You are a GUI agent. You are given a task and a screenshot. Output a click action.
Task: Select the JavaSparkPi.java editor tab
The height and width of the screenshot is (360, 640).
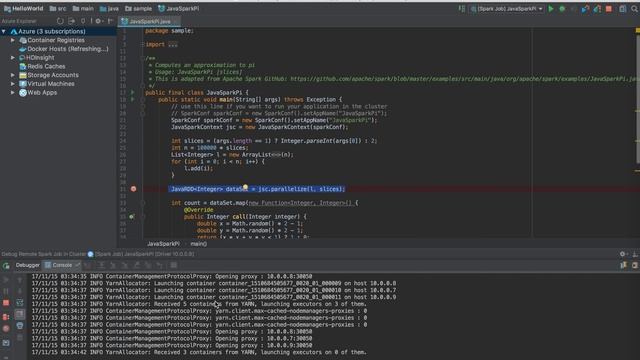[149, 21]
